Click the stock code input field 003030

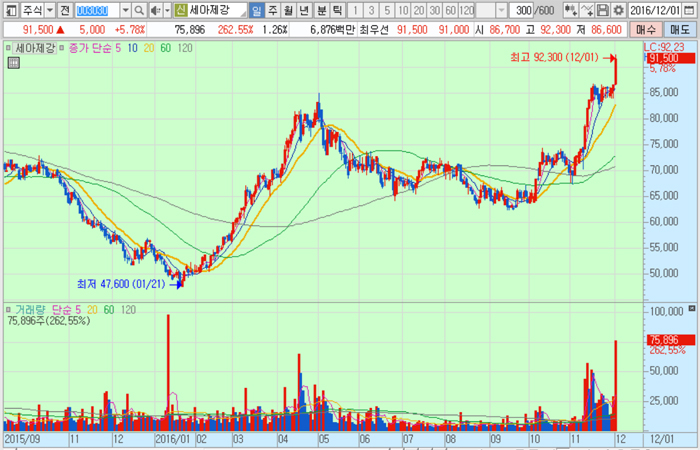click(x=97, y=10)
